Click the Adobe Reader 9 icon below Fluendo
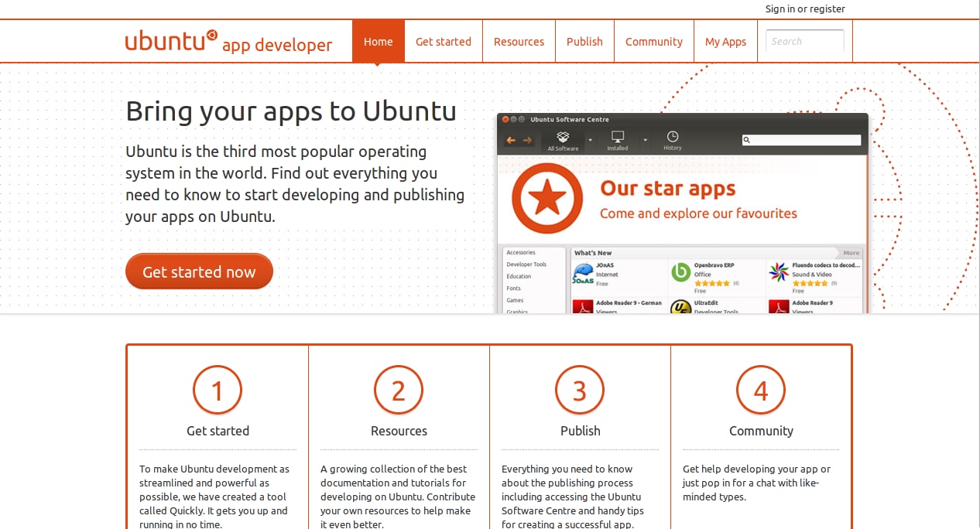 coord(779,306)
